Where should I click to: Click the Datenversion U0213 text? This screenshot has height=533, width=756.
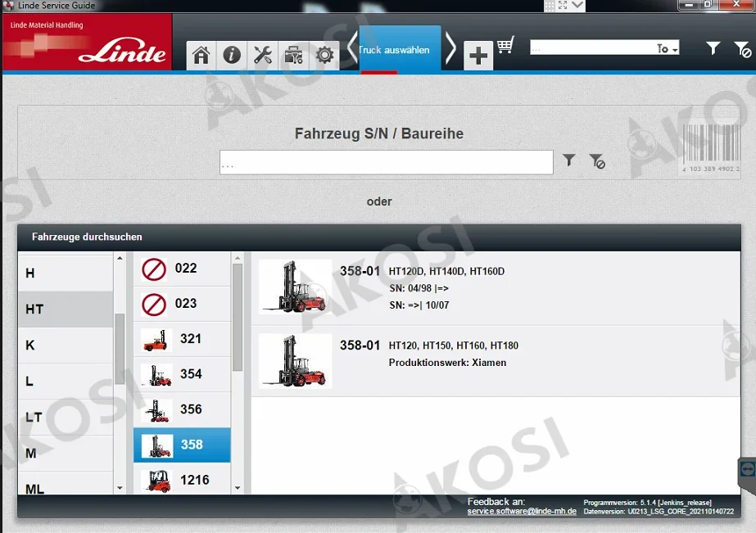click(659, 512)
